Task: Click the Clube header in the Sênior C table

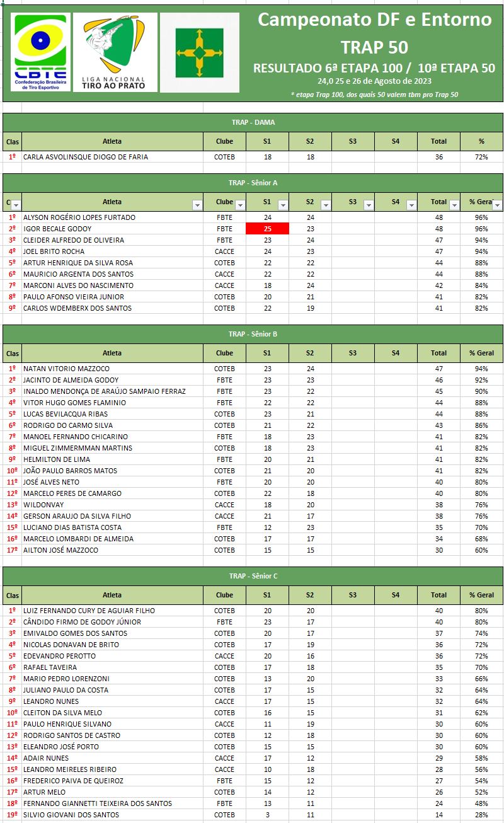Action: pos(224,595)
